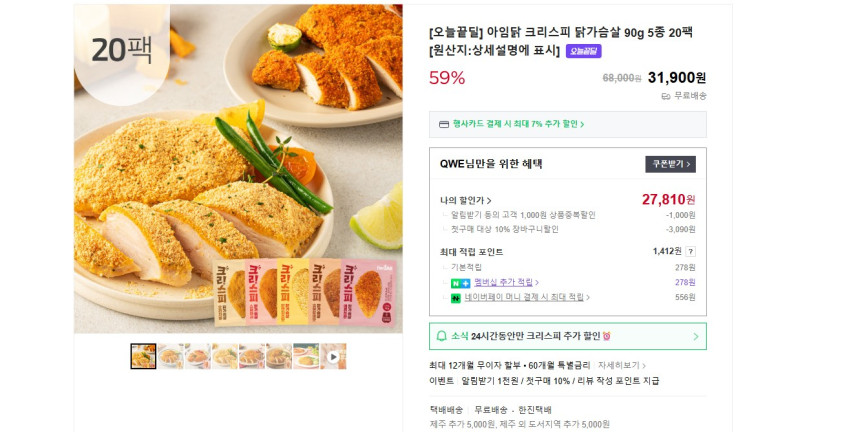This screenshot has width=849, height=432.
Task: Select the first product thumbnail image
Action: click(143, 356)
